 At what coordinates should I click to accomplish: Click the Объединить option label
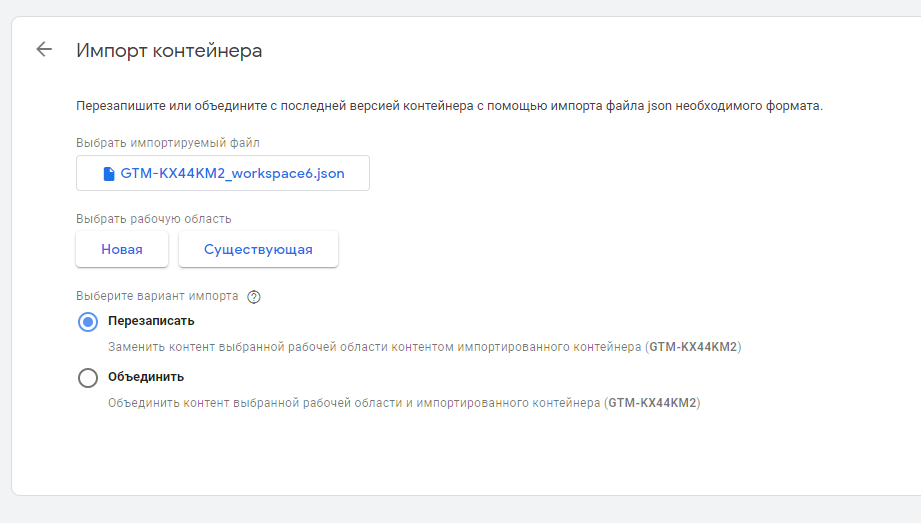click(146, 377)
